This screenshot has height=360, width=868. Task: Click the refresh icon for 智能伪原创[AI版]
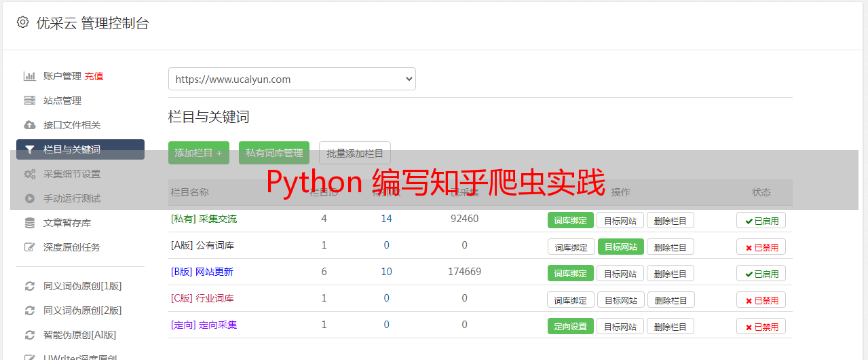(30, 335)
